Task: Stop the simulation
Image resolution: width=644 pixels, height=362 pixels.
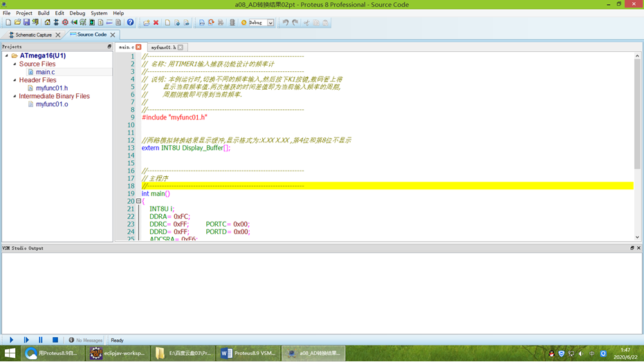Action: (x=55, y=340)
